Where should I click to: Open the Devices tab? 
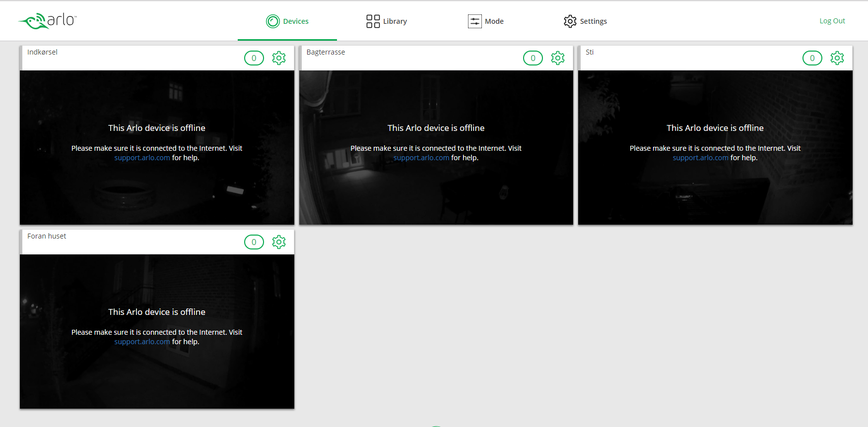pos(287,21)
